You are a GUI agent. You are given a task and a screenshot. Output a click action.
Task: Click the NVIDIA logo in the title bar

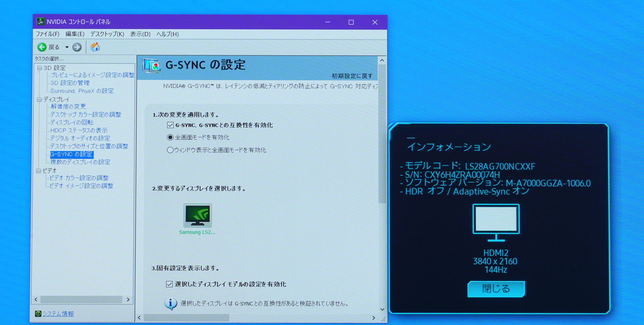tap(41, 22)
